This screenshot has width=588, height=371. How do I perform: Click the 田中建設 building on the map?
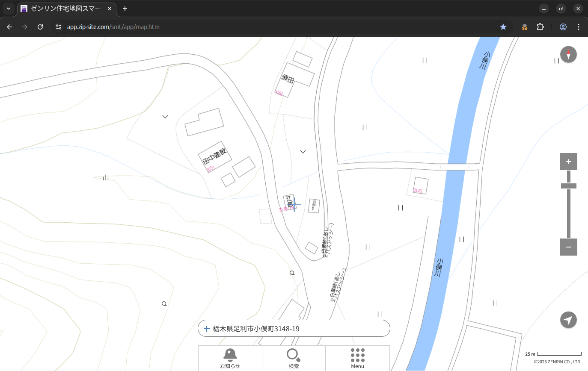coord(214,157)
